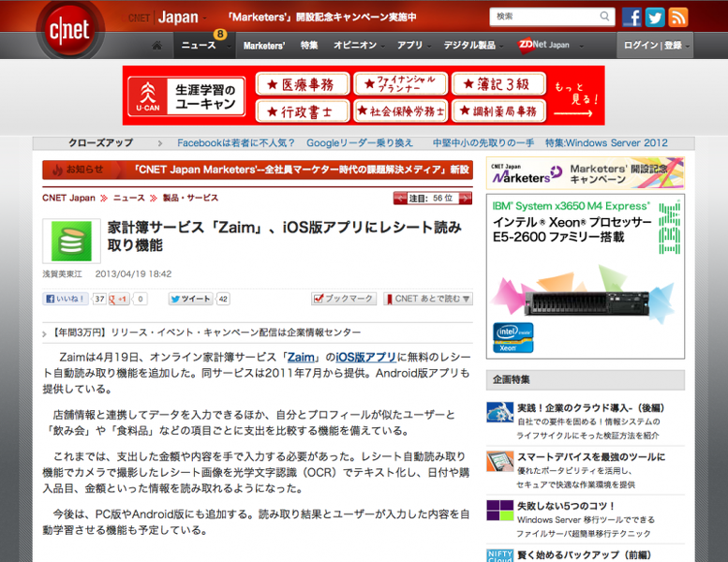Open the RSS feed icon
Viewport: 728px width, 562px height.
click(677, 17)
